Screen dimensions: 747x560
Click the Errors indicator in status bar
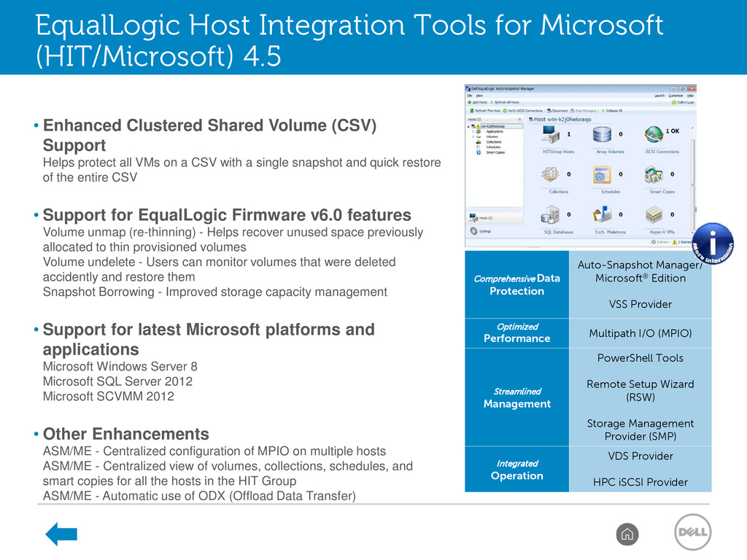[659, 242]
